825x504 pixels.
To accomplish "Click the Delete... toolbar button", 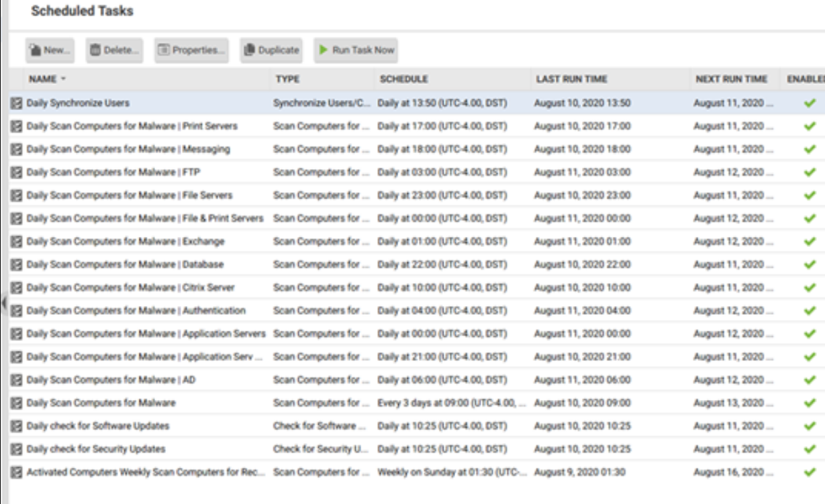I will pos(115,50).
